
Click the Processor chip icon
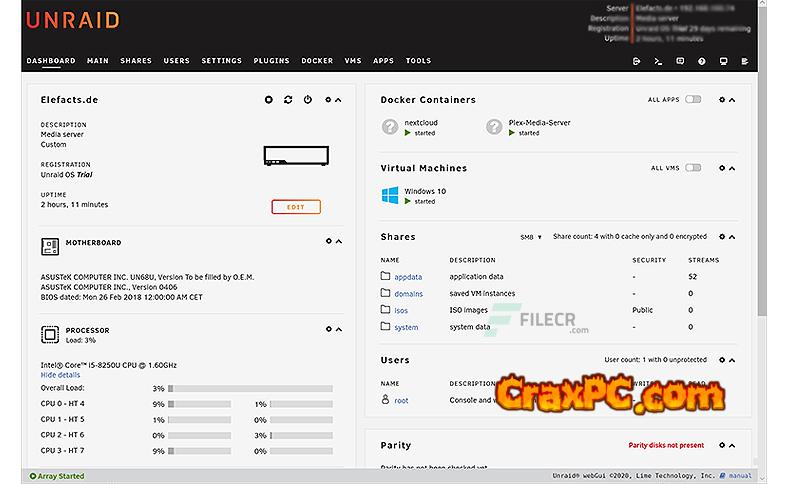50,334
